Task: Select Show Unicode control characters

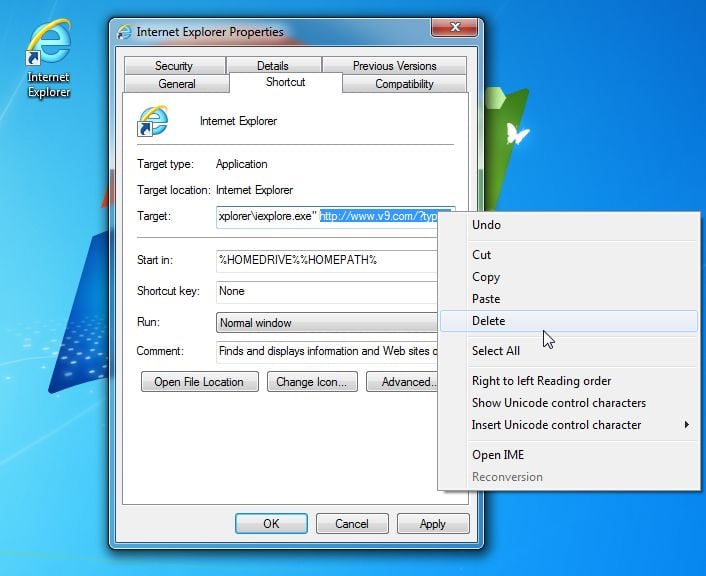Action: point(569,403)
